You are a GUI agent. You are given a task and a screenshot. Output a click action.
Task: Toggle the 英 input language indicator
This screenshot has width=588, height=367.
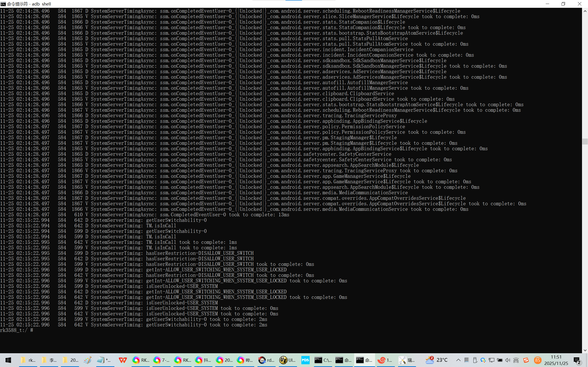click(x=516, y=360)
